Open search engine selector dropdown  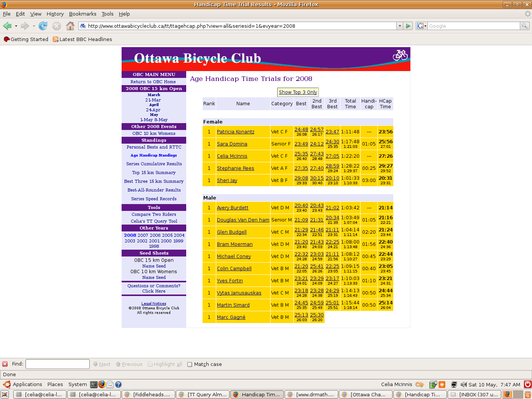point(422,26)
